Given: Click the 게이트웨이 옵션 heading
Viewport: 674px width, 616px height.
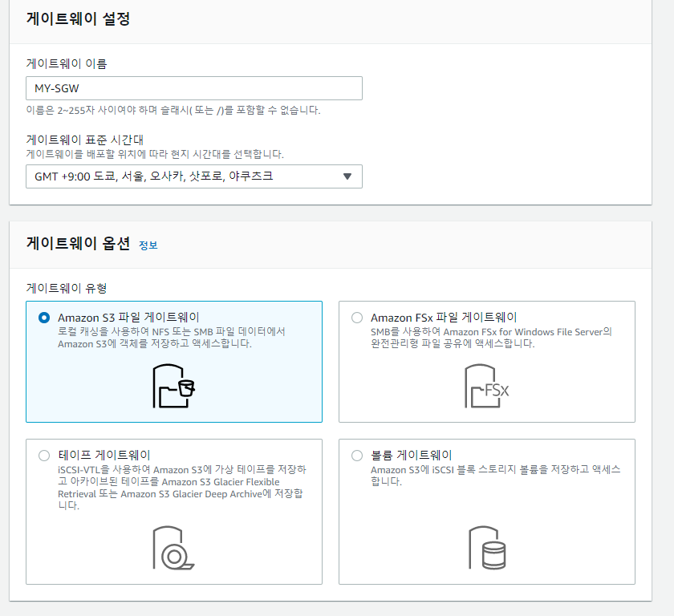Looking at the screenshot, I should click(x=79, y=244).
